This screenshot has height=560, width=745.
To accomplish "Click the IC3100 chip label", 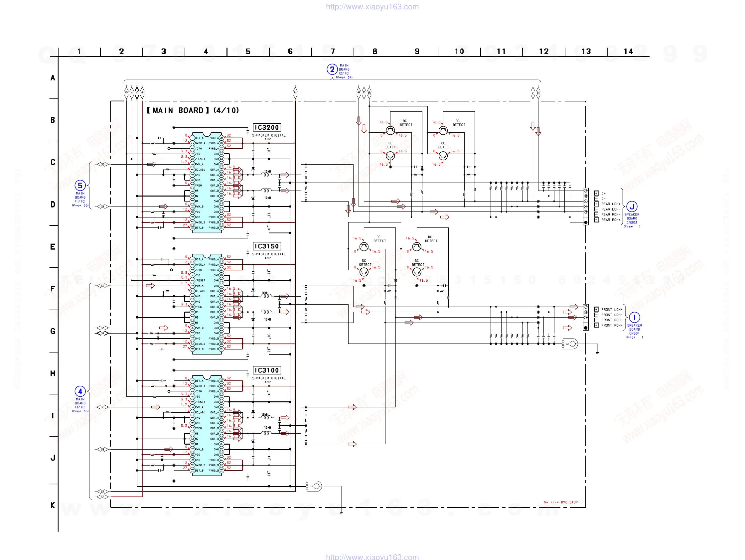I will 267,370.
